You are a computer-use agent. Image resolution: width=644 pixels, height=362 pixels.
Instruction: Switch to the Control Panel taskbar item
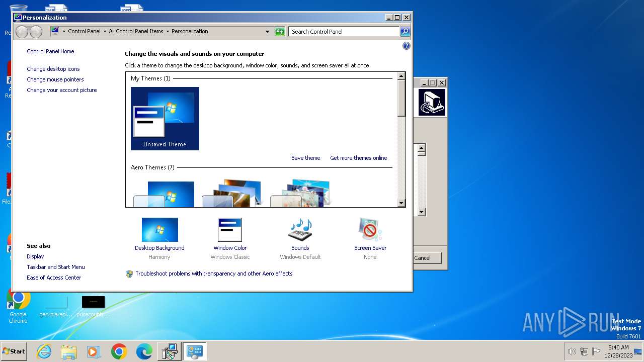pos(194,351)
